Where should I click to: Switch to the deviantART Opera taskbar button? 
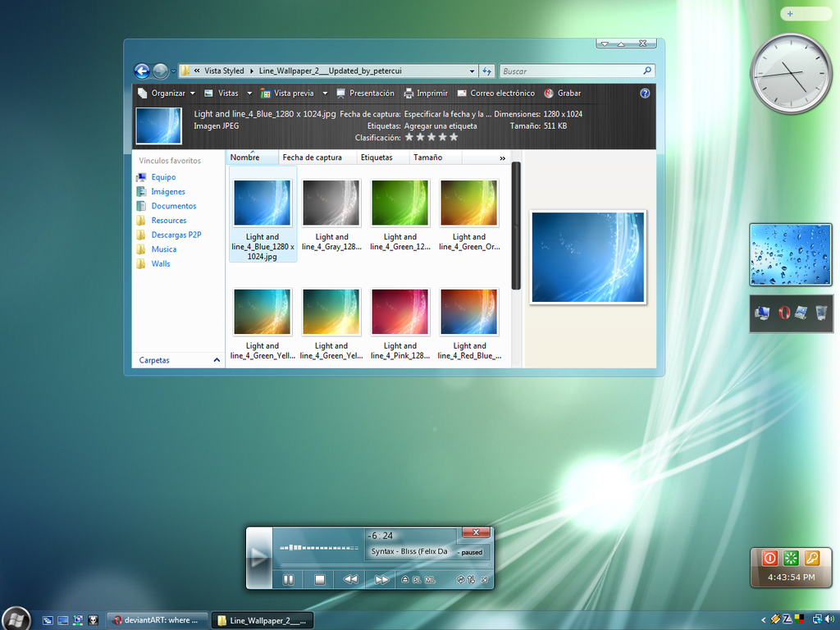click(x=157, y=620)
